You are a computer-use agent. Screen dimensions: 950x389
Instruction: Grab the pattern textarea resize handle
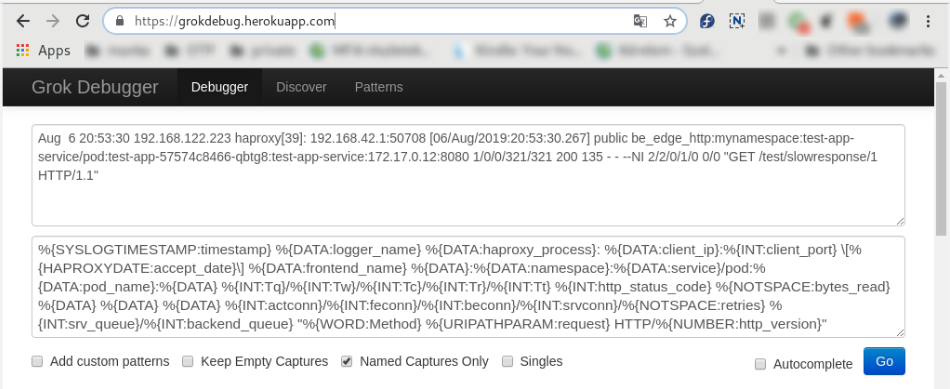point(900,332)
